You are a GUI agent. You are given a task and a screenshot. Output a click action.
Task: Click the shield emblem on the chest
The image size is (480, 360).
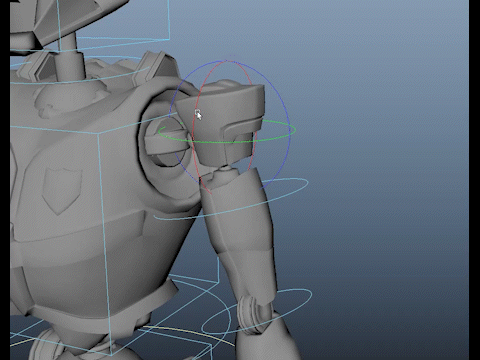click(62, 190)
